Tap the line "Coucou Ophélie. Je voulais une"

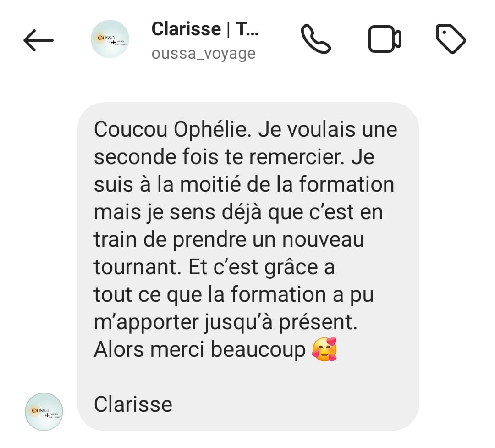246,129
